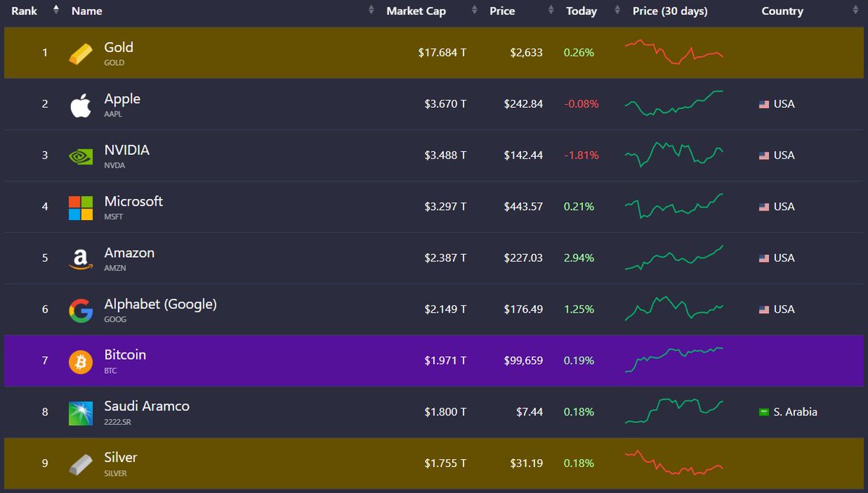This screenshot has height=493, width=868.
Task: Sort by Today column header
Action: (x=582, y=11)
